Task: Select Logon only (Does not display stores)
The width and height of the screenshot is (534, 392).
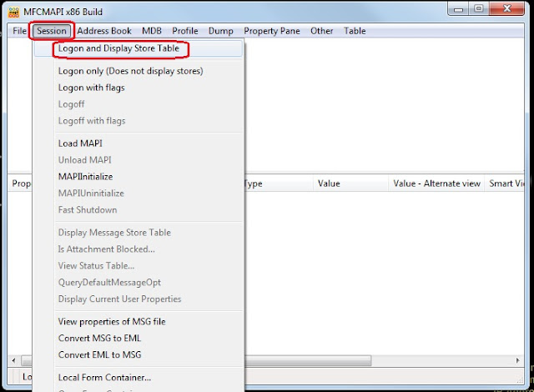Action: tap(139, 71)
